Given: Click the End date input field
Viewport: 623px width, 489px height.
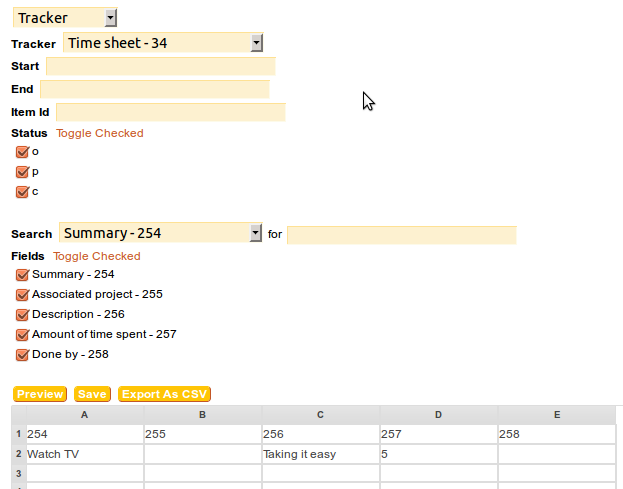Looking at the screenshot, I should (x=154, y=89).
